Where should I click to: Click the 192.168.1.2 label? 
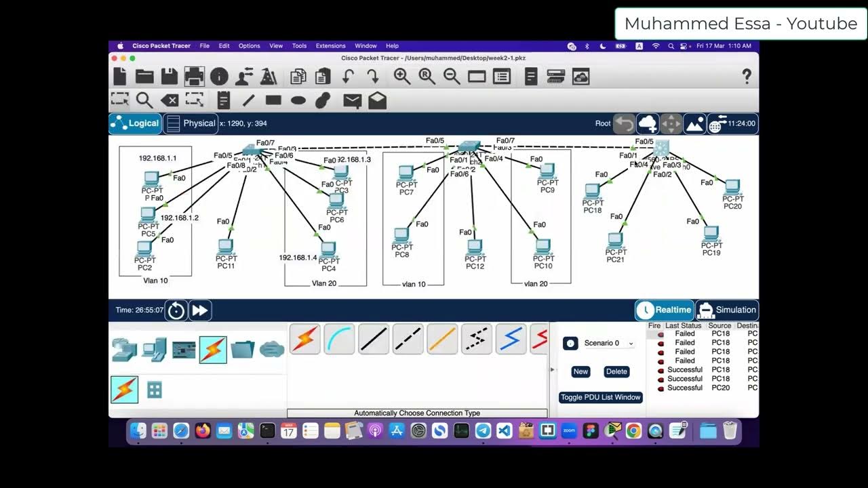click(180, 218)
